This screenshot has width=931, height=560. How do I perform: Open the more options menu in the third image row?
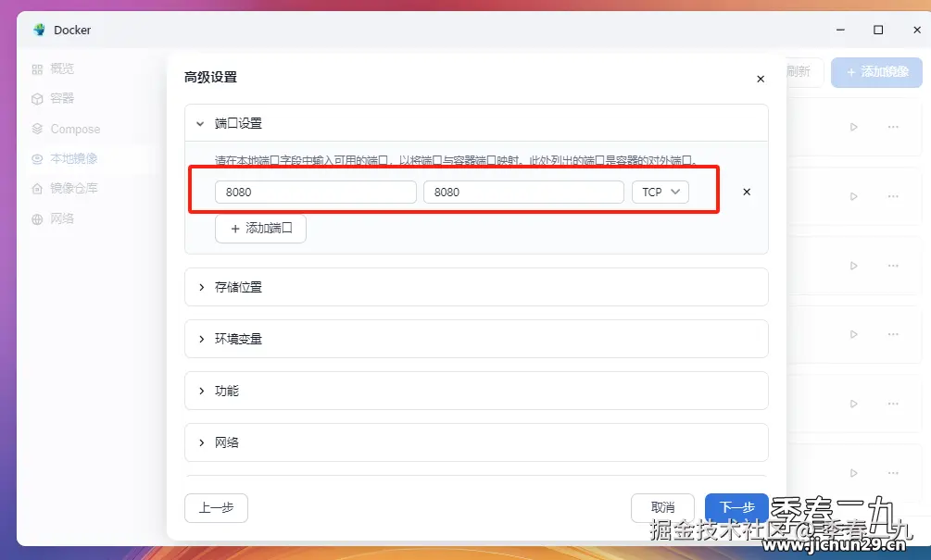click(893, 266)
